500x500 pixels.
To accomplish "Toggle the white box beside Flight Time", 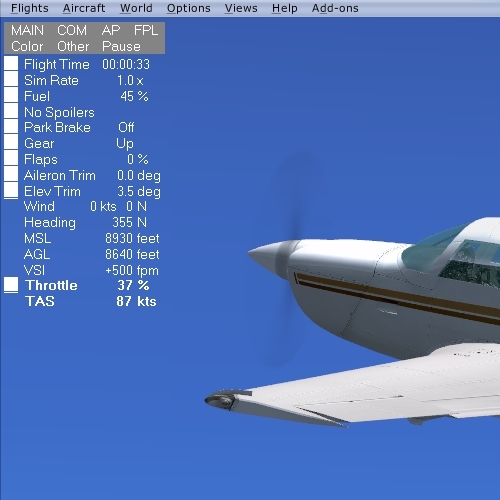I will coord(11,63).
